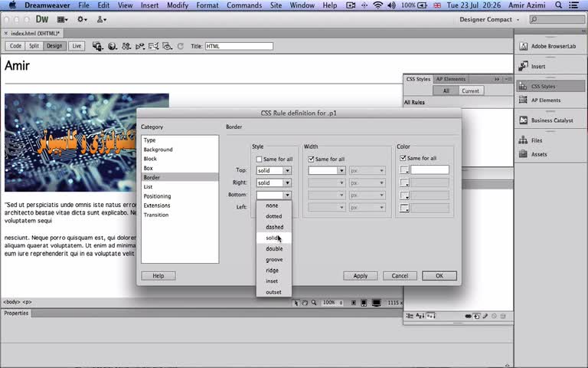
Task: Click the Refresh design view icon
Action: click(x=181, y=46)
